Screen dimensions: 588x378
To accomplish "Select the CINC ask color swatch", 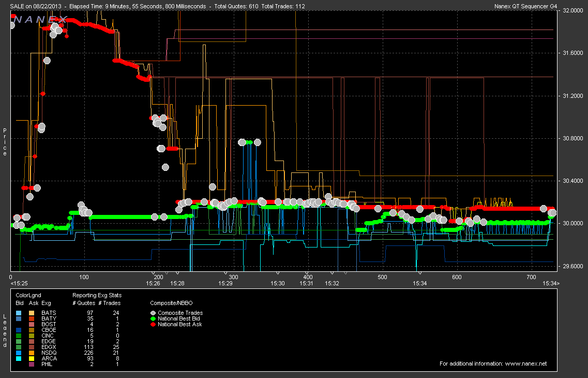I will 32,336.
